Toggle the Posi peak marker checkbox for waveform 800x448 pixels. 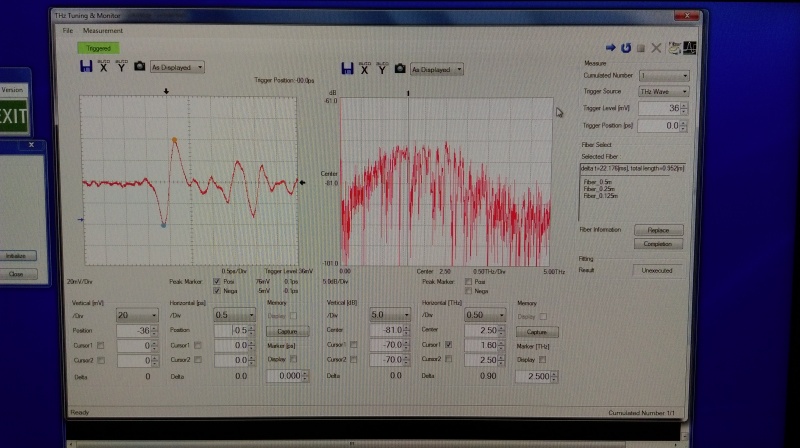point(218,281)
